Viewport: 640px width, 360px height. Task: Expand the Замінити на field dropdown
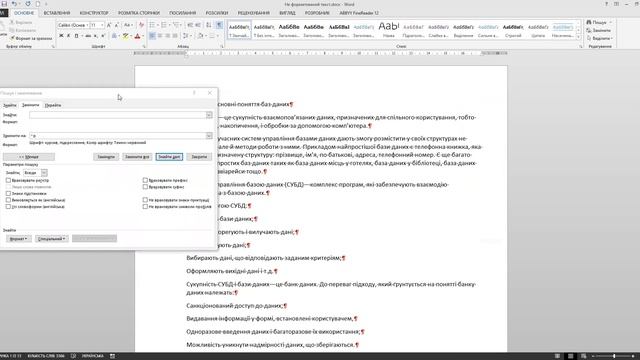pyautogui.click(x=209, y=136)
